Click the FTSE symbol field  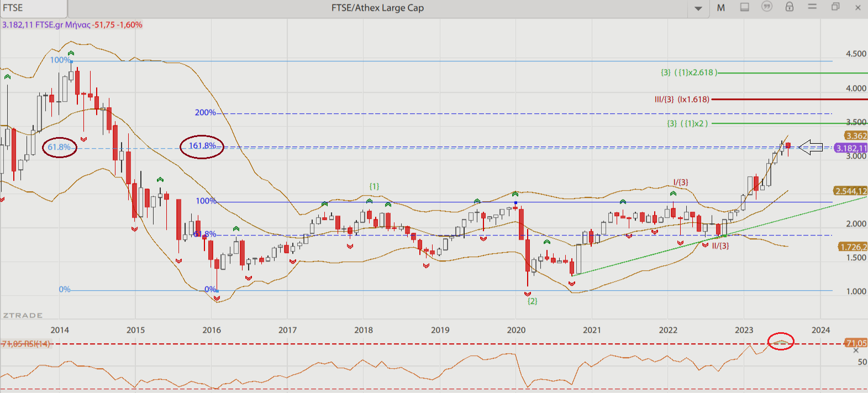tap(33, 8)
